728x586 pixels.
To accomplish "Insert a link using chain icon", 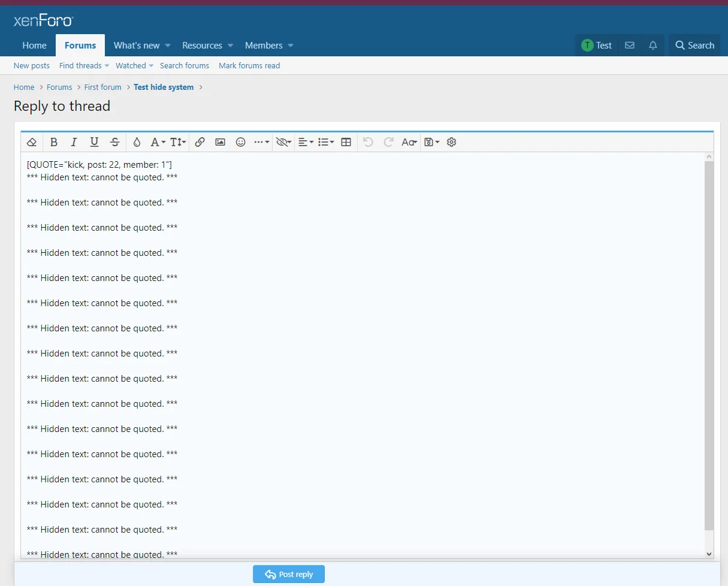I will pos(200,142).
